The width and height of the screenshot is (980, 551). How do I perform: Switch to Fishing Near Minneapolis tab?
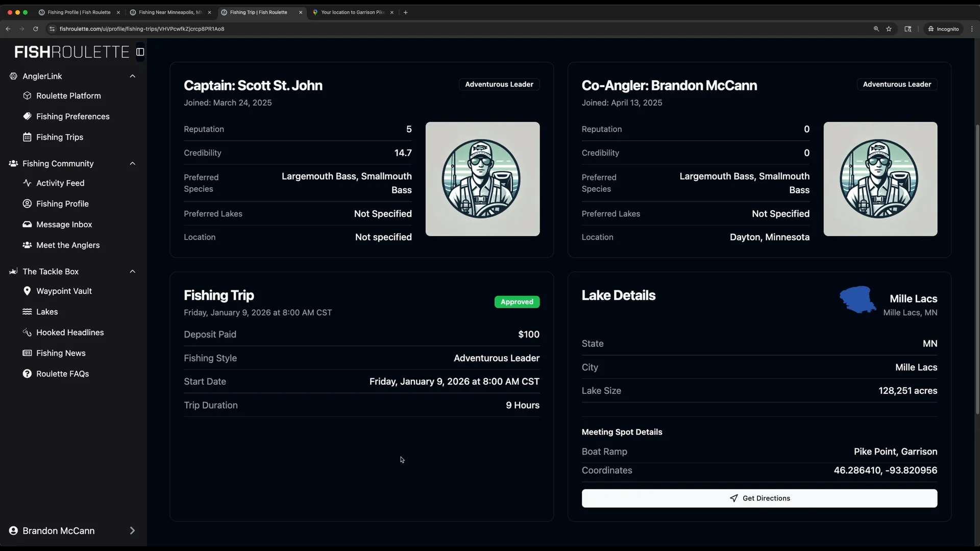169,12
